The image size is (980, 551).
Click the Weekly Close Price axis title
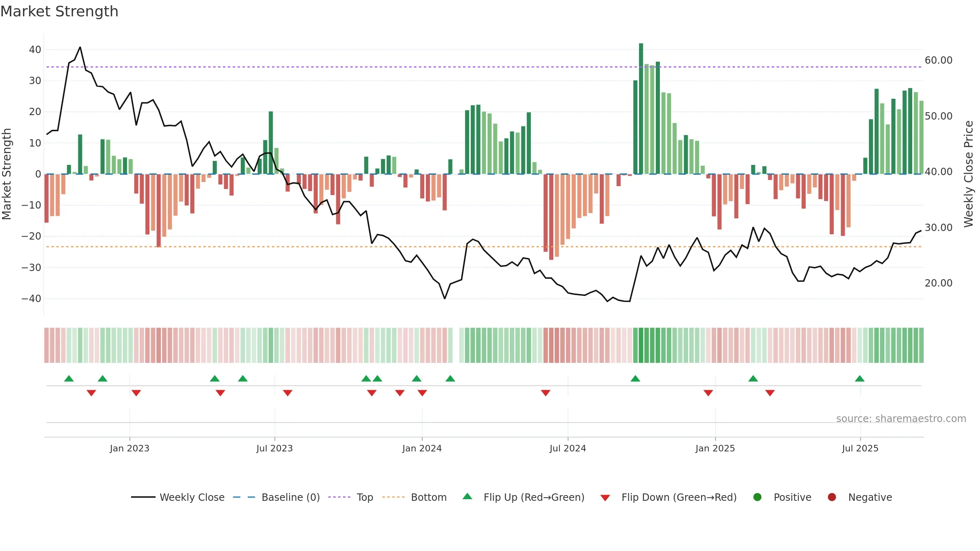[x=969, y=174]
